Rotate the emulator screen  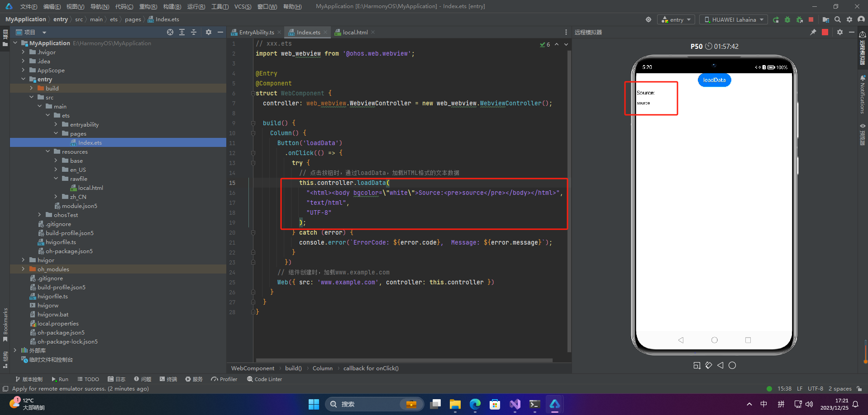pos(709,365)
